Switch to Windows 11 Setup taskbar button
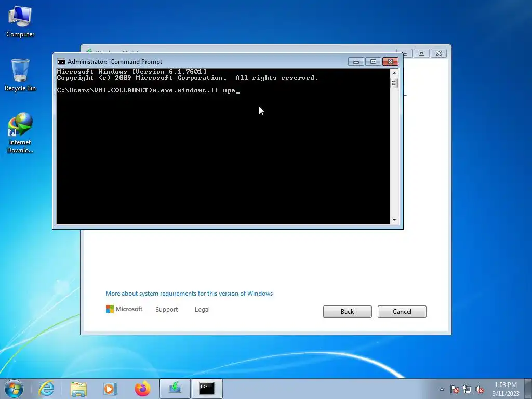This screenshot has width=532, height=399. (x=175, y=389)
